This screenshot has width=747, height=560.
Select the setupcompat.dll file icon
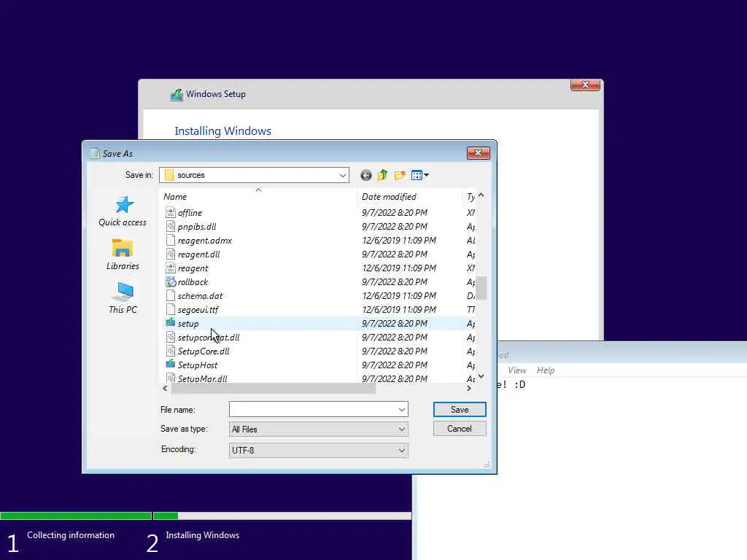point(171,337)
